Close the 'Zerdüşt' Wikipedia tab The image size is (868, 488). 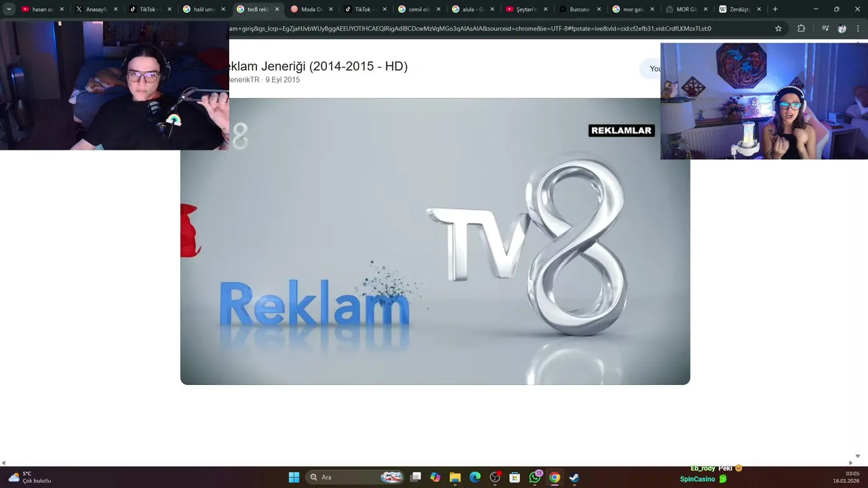point(759,9)
